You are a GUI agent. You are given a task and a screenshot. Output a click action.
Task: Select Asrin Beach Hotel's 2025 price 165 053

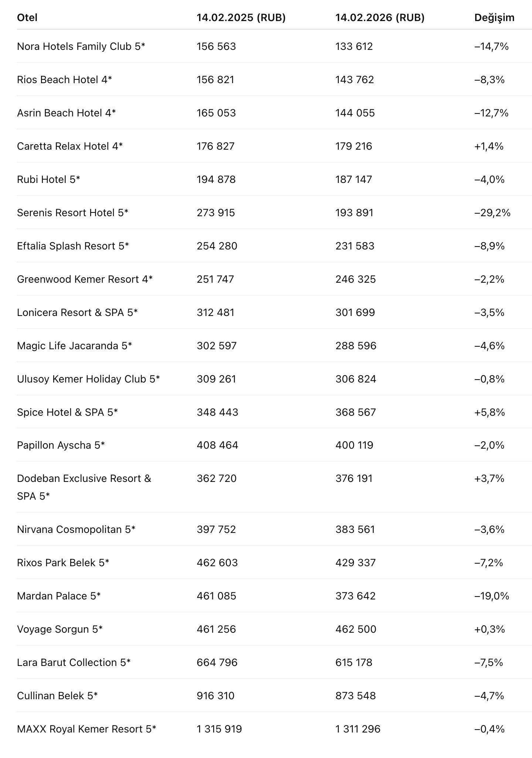216,113
